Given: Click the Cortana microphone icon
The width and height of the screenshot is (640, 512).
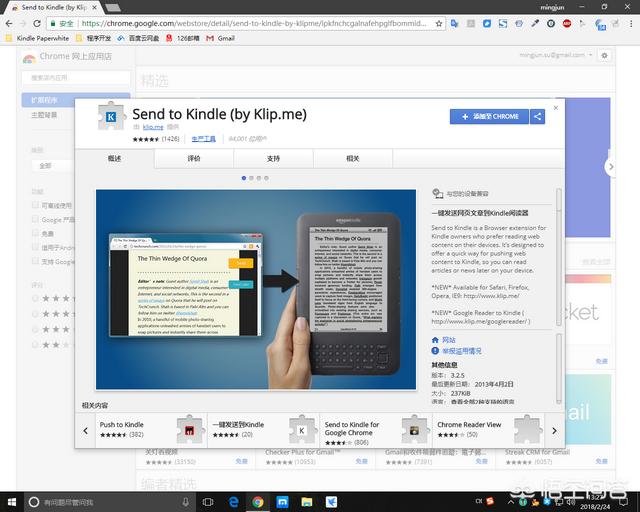Looking at the screenshot, I should click(x=186, y=502).
